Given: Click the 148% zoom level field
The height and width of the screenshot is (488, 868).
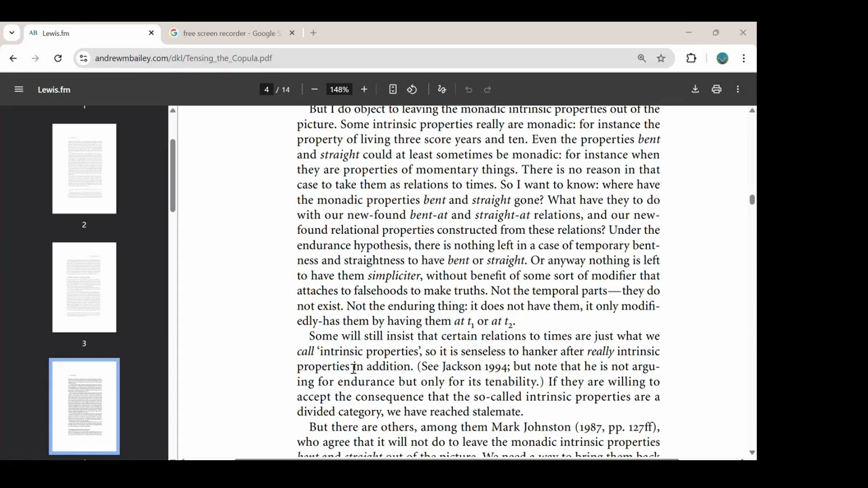Looking at the screenshot, I should (x=339, y=89).
